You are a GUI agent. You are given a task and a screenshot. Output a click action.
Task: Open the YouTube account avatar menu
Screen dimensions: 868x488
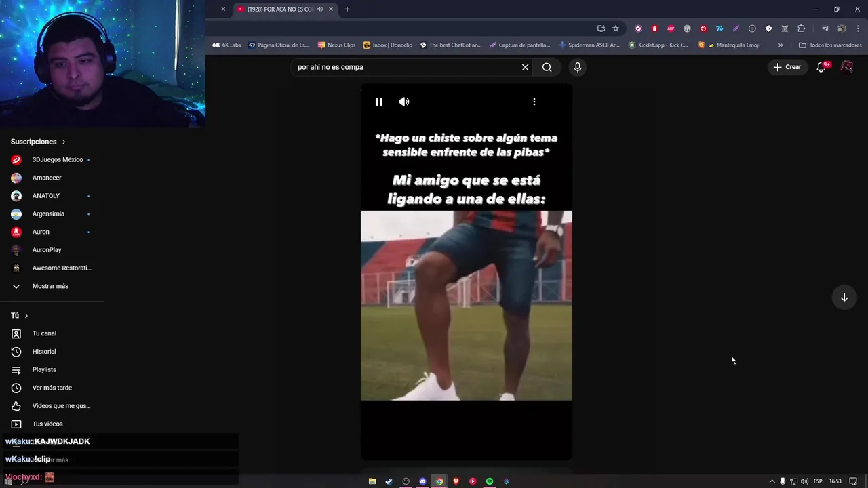pos(847,67)
